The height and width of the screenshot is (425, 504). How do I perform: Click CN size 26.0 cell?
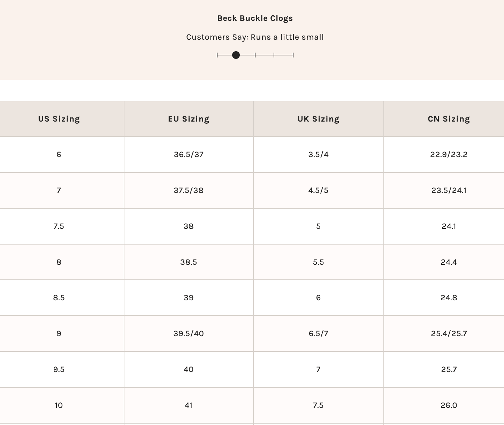tap(449, 405)
